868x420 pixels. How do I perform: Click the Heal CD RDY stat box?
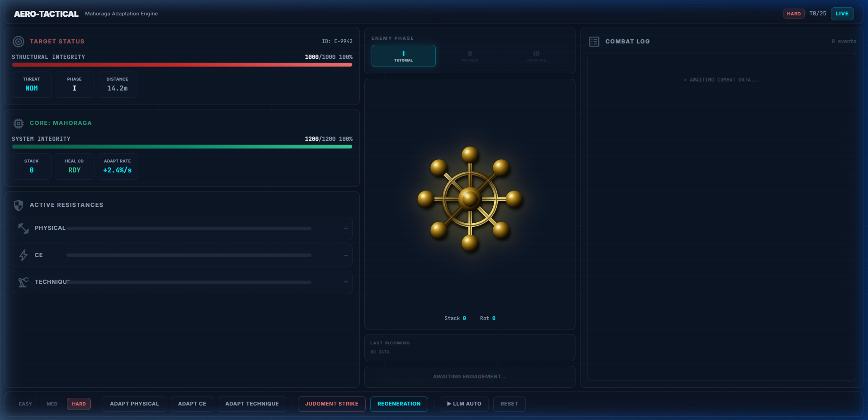point(75,166)
